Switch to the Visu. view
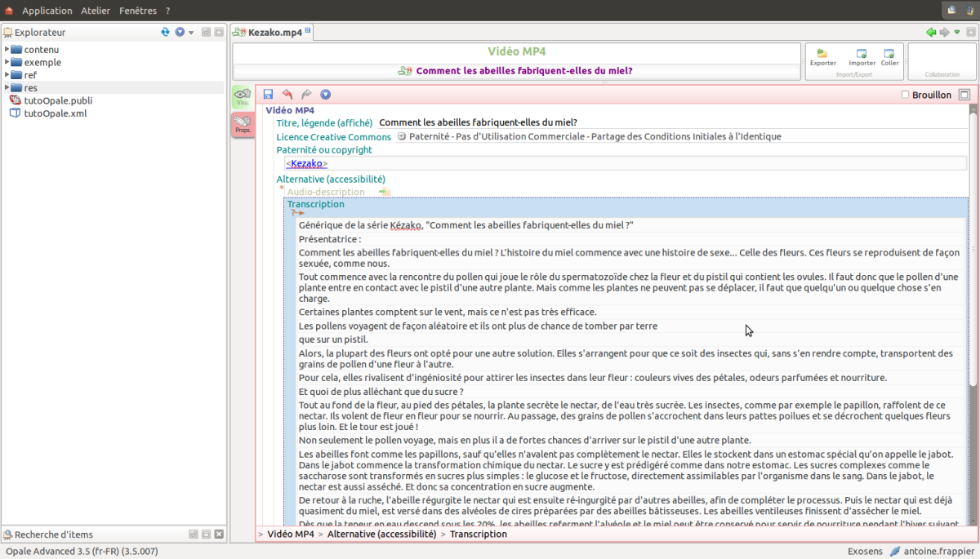Screen dimensions: 980x559 point(243,96)
